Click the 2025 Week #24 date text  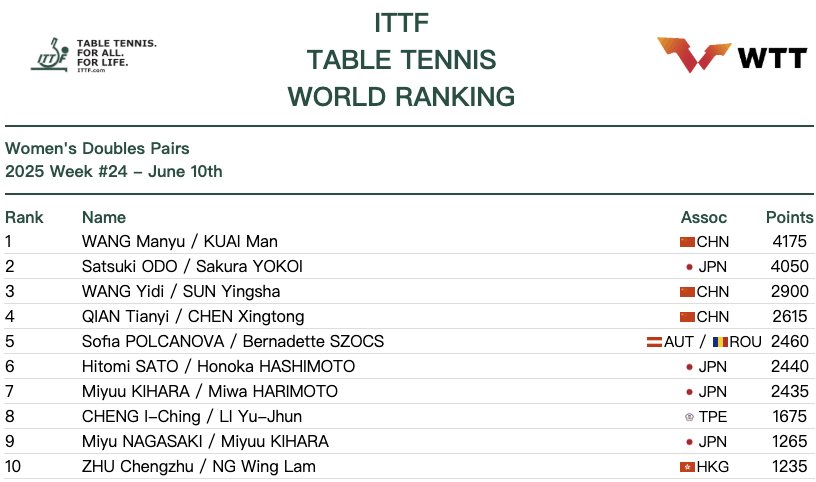[x=114, y=172]
